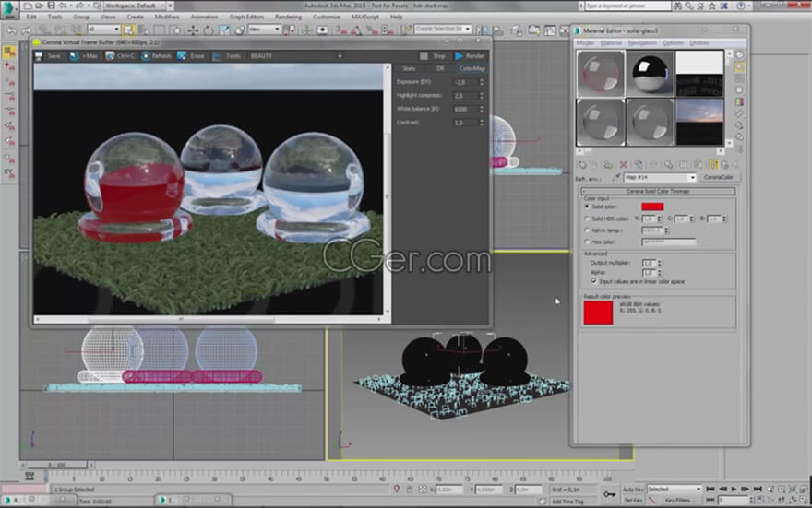This screenshot has width=812, height=508.
Task: Open the MAXScript menu
Action: click(365, 17)
